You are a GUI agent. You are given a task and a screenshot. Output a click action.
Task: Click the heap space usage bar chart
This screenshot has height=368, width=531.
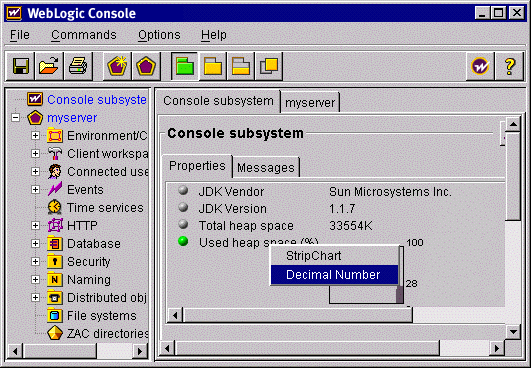[366, 295]
